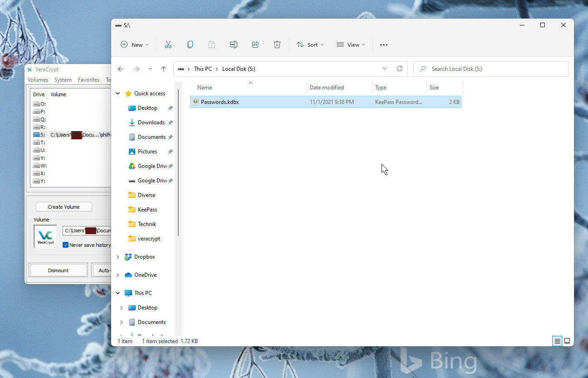
Task: Open the Volumes menu in VeraCrypt
Action: (x=38, y=80)
